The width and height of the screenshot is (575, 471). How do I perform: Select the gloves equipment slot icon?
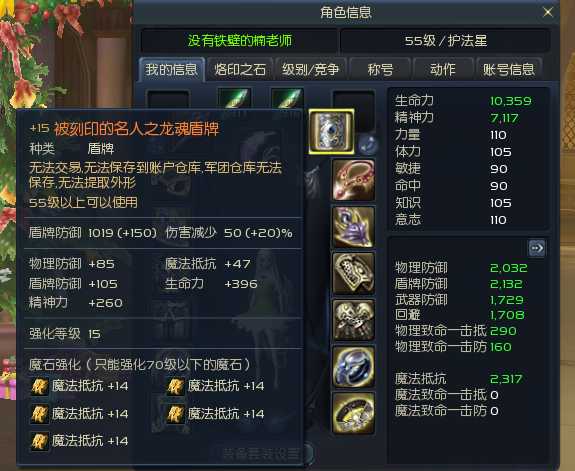tap(353, 320)
